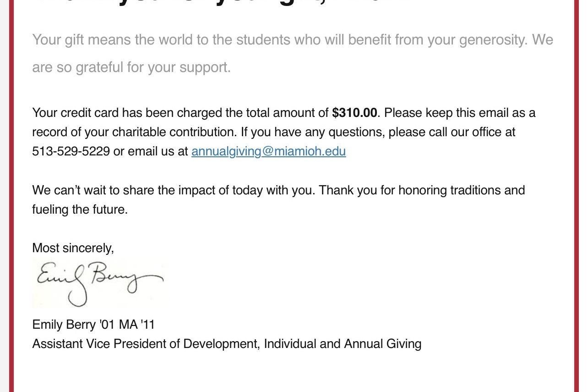
Task: Click the "are so grateful for your support" line
Action: click(x=131, y=67)
